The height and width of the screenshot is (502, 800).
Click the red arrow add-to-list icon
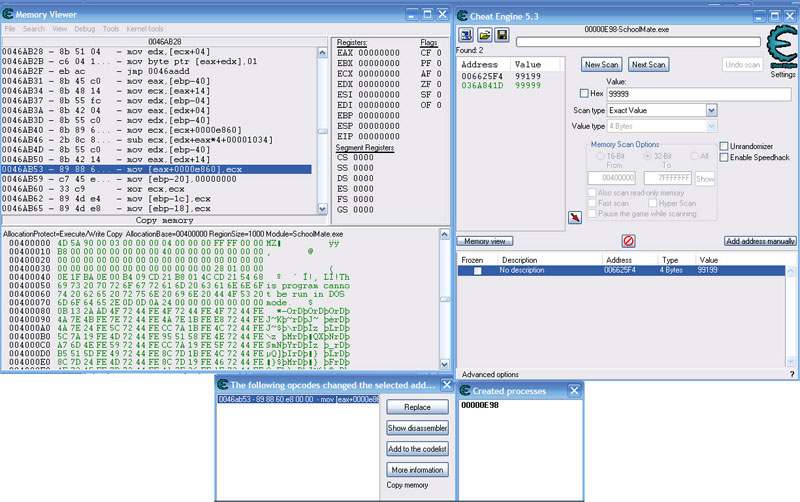click(x=575, y=217)
